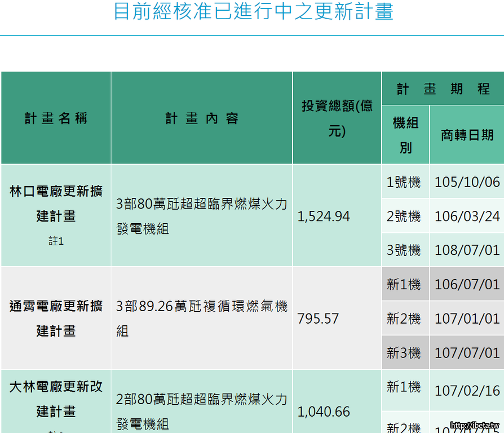The width and height of the screenshot is (504, 433).
Task: Open the 註1 footnote under 林口電廠
Action: 56,241
